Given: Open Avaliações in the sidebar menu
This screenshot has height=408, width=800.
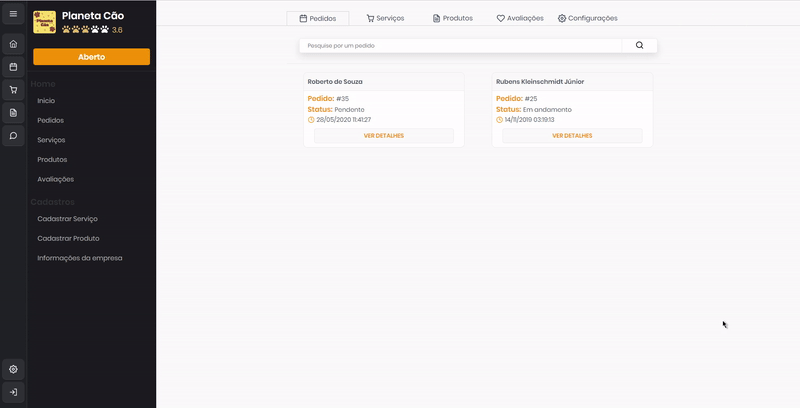Looking at the screenshot, I should [x=56, y=179].
